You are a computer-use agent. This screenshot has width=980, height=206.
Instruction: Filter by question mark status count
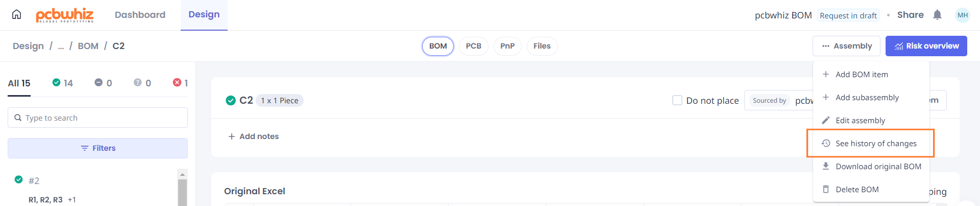tap(142, 83)
